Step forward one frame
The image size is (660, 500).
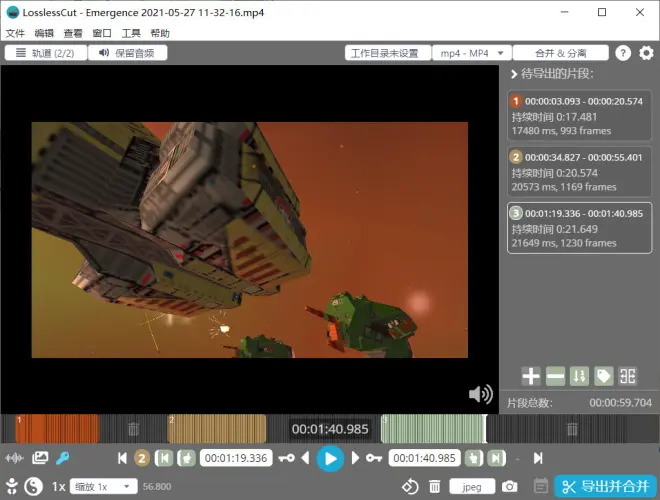pos(355,458)
